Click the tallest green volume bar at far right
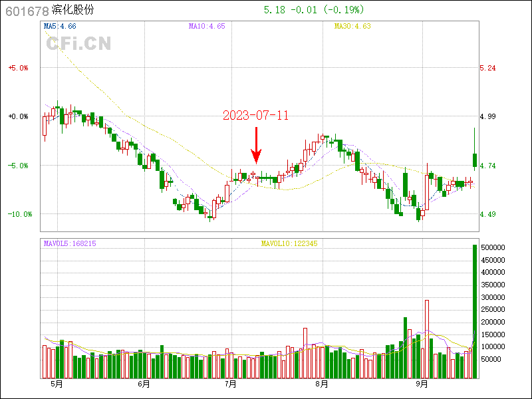532x399 pixels. point(475,311)
